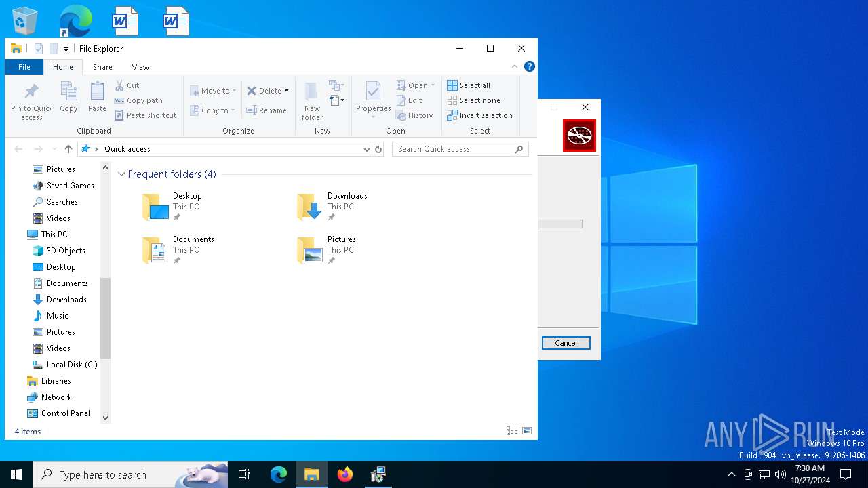Open the Documents frequent folder
This screenshot has height=488, width=868.
coord(178,250)
